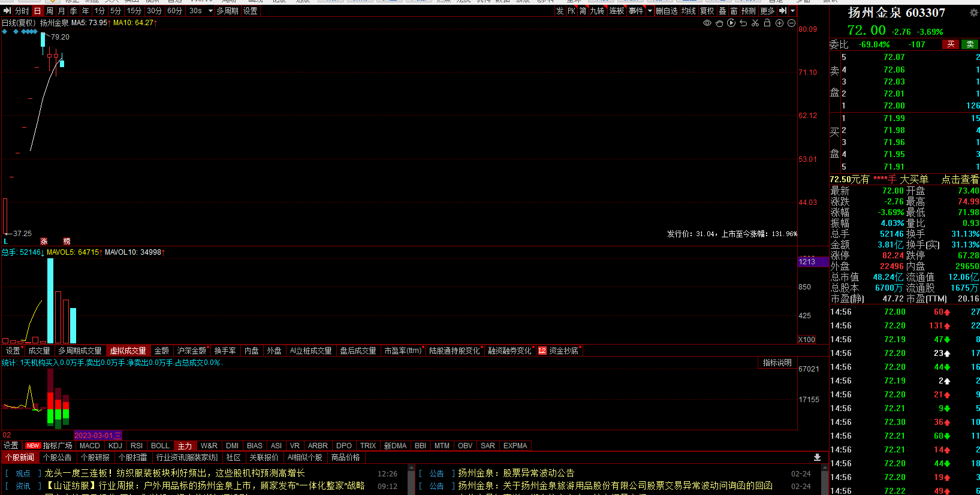Image resolution: width=980 pixels, height=495 pixels.
Task: Click the undo arrow icon on chart
Action: 743,23
